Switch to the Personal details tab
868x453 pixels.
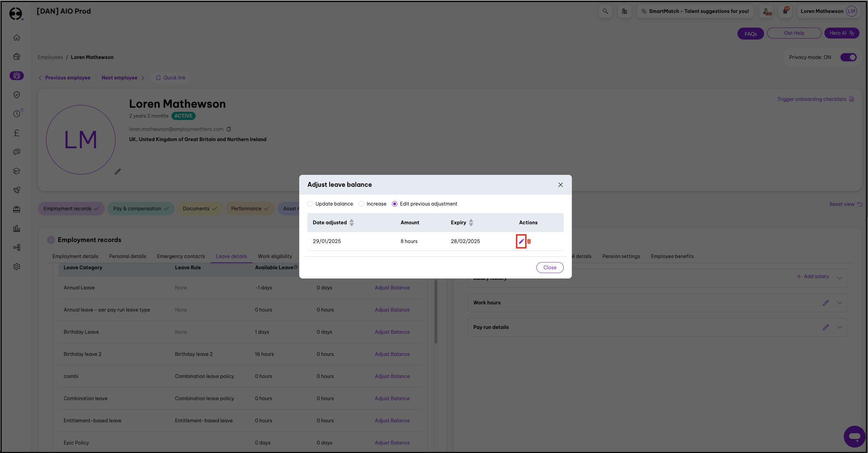(127, 256)
